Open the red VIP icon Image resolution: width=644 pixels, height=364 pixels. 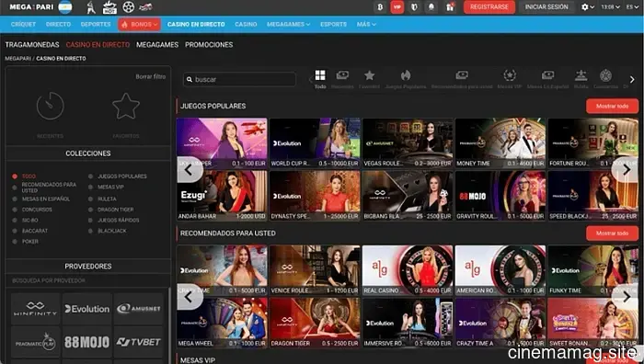(x=397, y=7)
